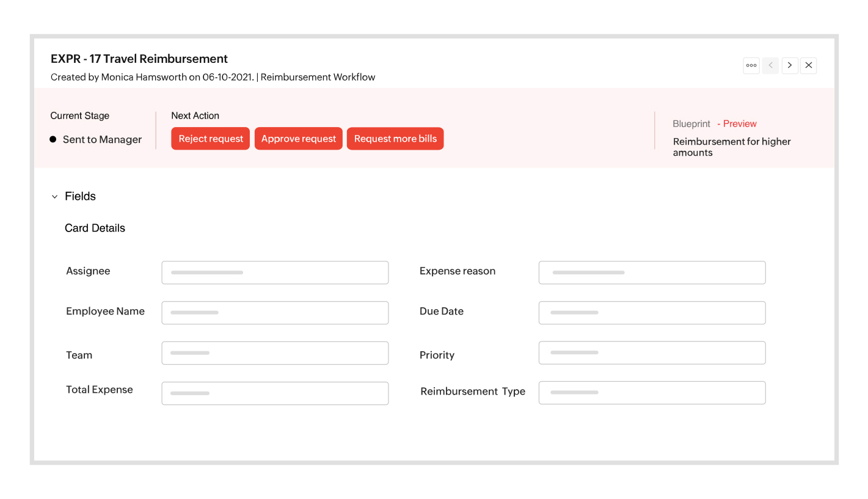Click the 'Card Details' heading

[95, 228]
